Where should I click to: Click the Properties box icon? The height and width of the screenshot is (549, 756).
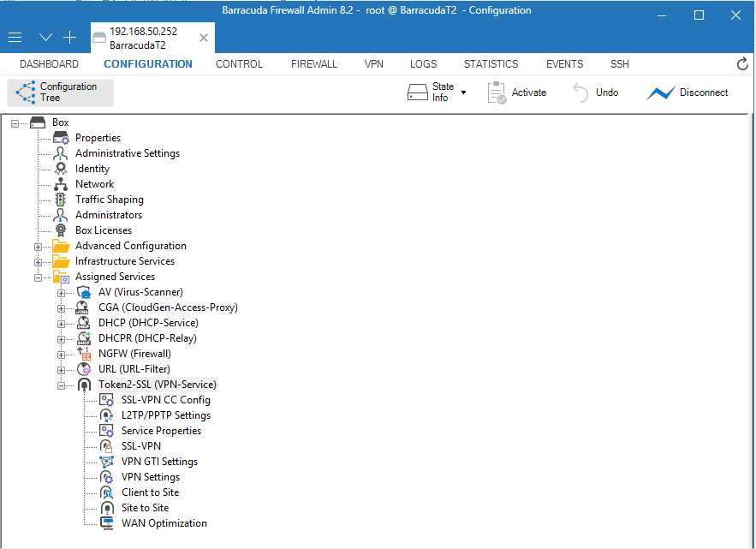point(61,138)
